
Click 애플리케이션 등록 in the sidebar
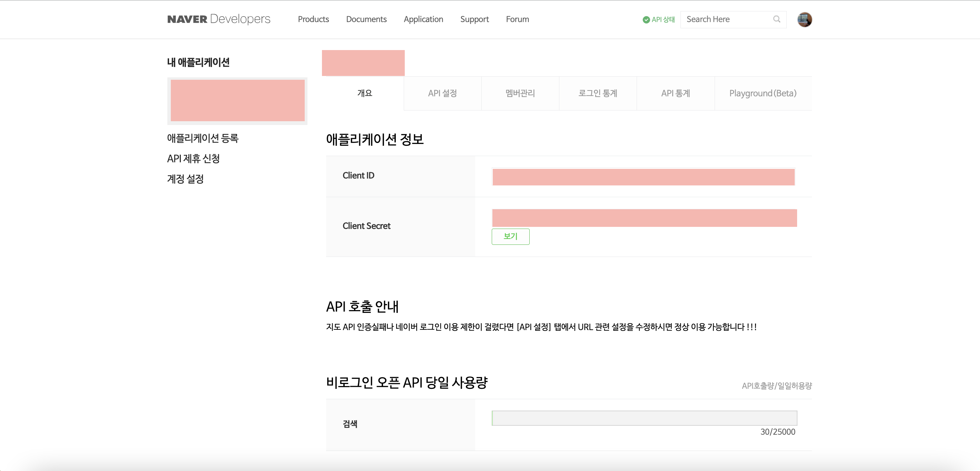point(203,138)
